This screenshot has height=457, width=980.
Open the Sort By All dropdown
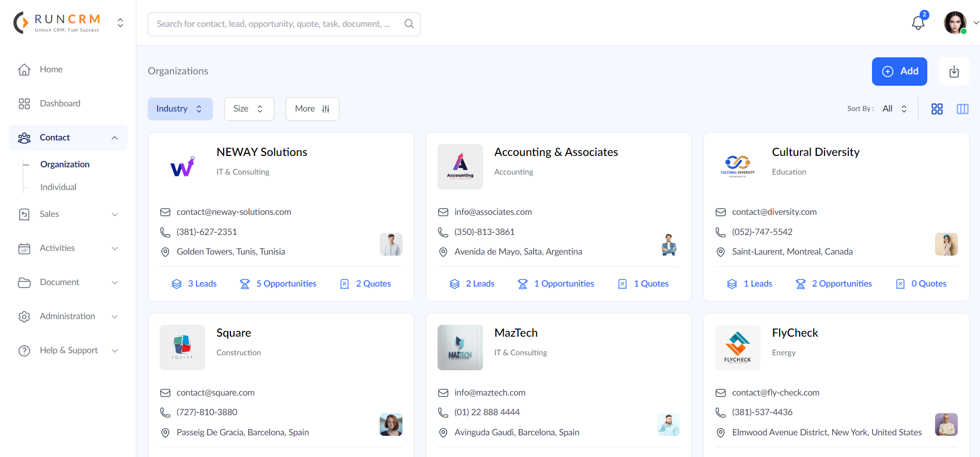pyautogui.click(x=894, y=109)
